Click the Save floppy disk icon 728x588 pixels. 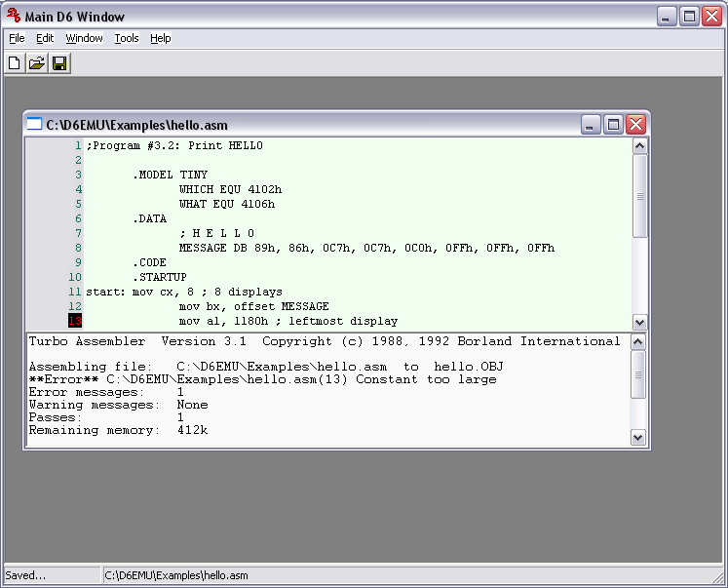pyautogui.click(x=59, y=63)
